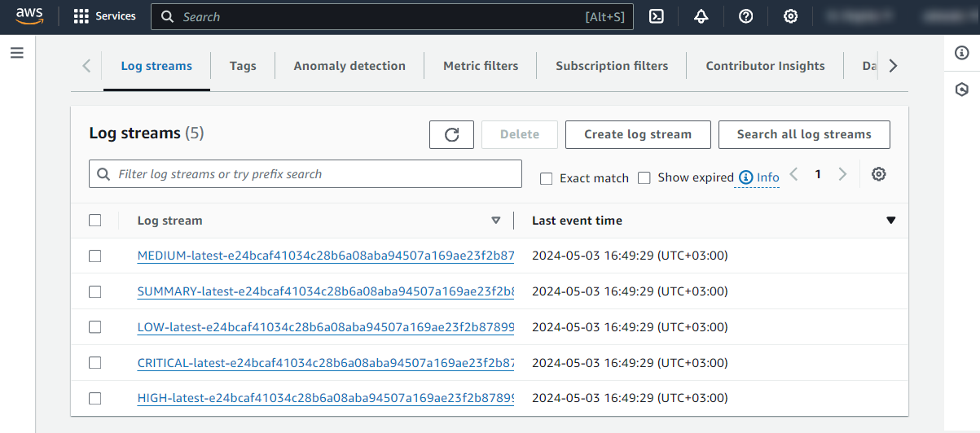Open the notifications bell
The image size is (980, 433).
[701, 17]
